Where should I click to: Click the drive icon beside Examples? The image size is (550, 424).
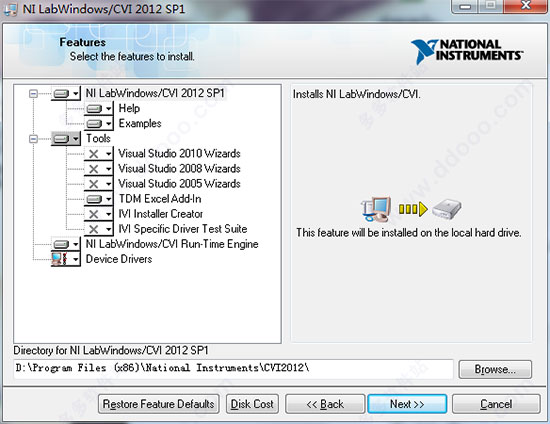(94, 124)
